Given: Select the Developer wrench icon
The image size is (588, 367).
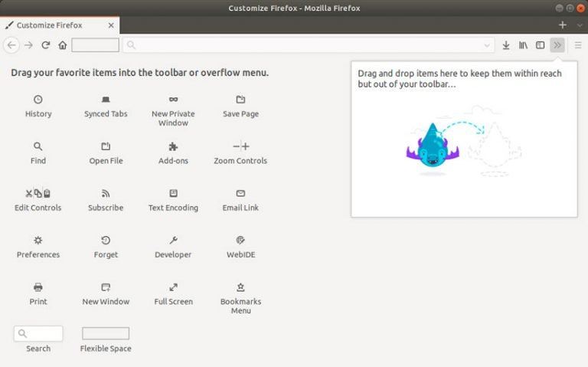Looking at the screenshot, I should pyautogui.click(x=173, y=240).
